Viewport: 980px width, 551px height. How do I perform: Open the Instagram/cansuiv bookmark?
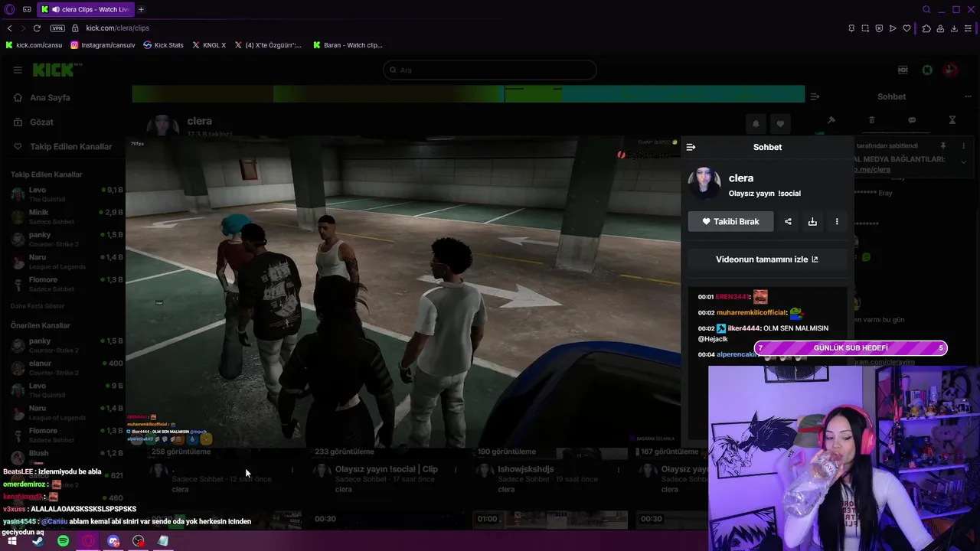[x=103, y=45]
